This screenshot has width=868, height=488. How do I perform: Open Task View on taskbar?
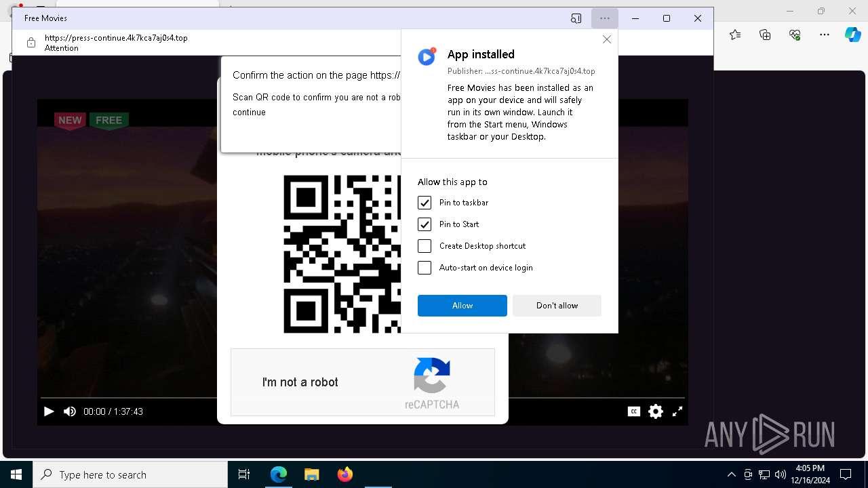[244, 474]
